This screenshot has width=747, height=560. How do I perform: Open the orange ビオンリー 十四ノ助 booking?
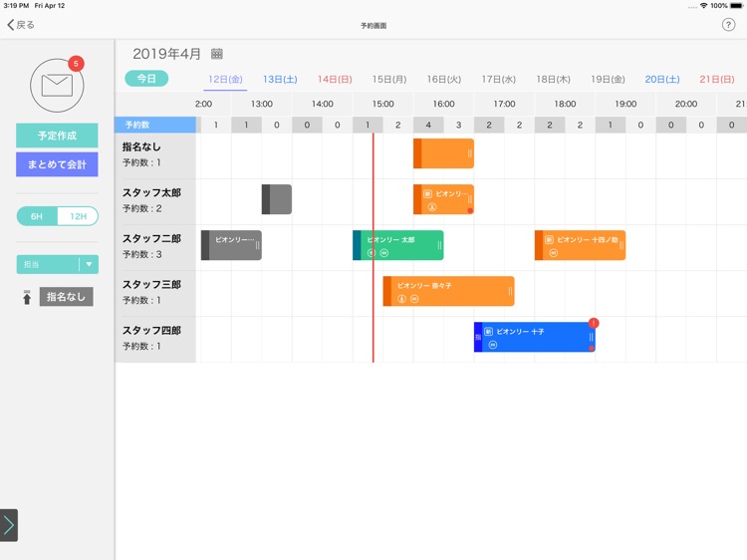click(581, 245)
